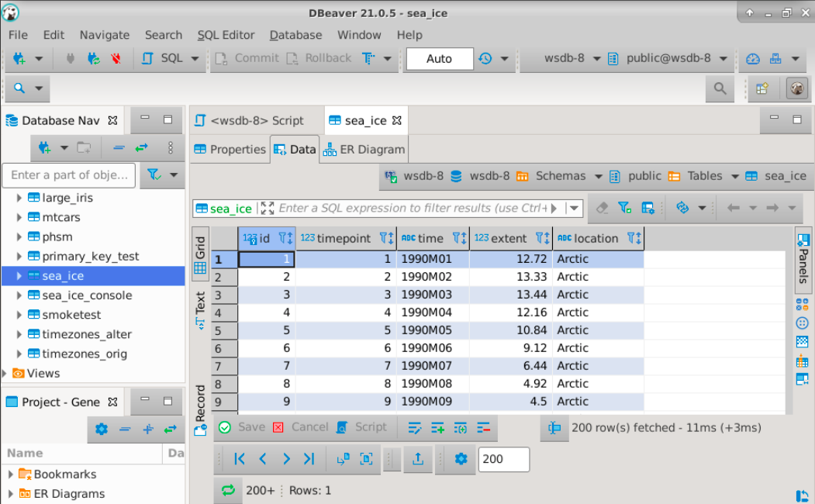
Task: Click the add row icon in bottom toolbar
Action: coord(437,428)
